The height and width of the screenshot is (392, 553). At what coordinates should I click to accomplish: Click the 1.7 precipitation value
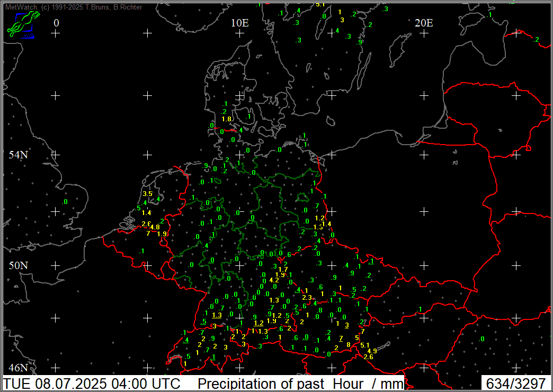(283, 270)
